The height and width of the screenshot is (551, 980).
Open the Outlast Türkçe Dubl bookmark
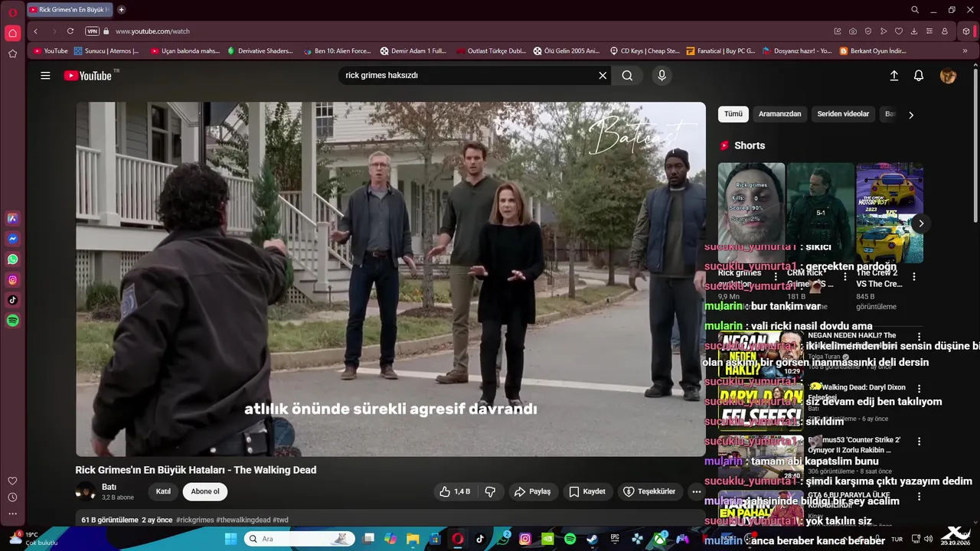click(492, 51)
